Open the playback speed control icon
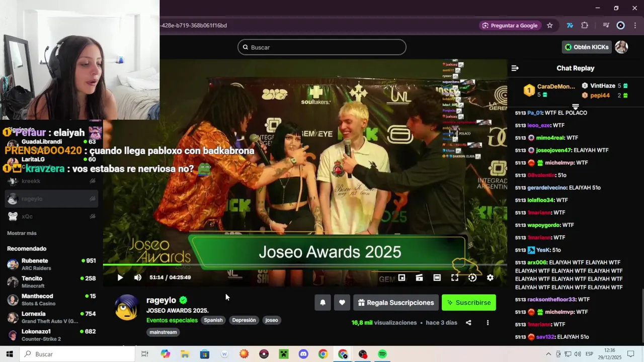Screen dimensions: 644x362 tap(472, 278)
